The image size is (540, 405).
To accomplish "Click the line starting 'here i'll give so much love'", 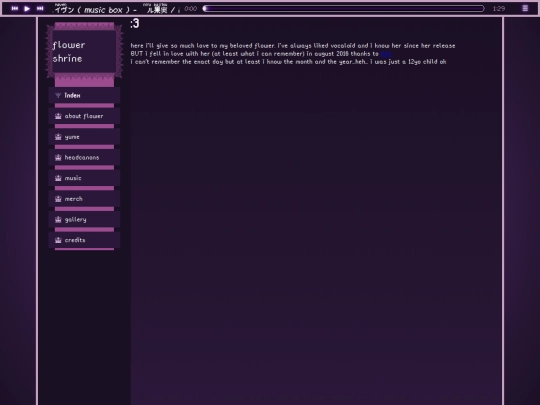I will click(293, 45).
